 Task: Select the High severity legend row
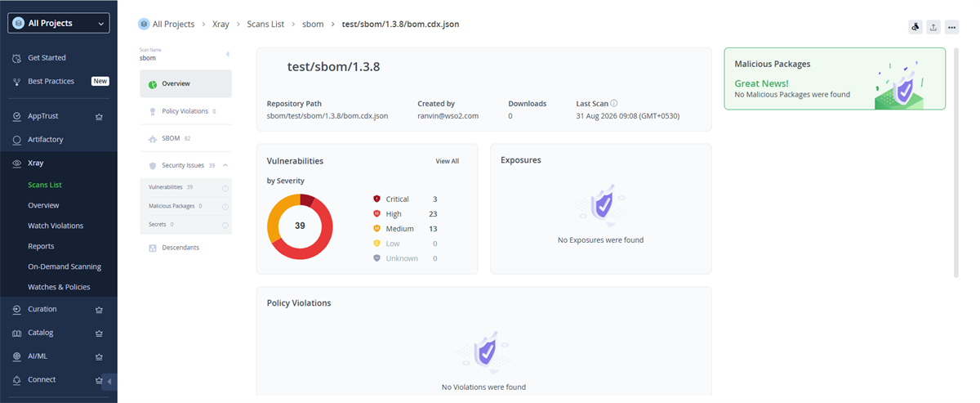click(x=405, y=214)
